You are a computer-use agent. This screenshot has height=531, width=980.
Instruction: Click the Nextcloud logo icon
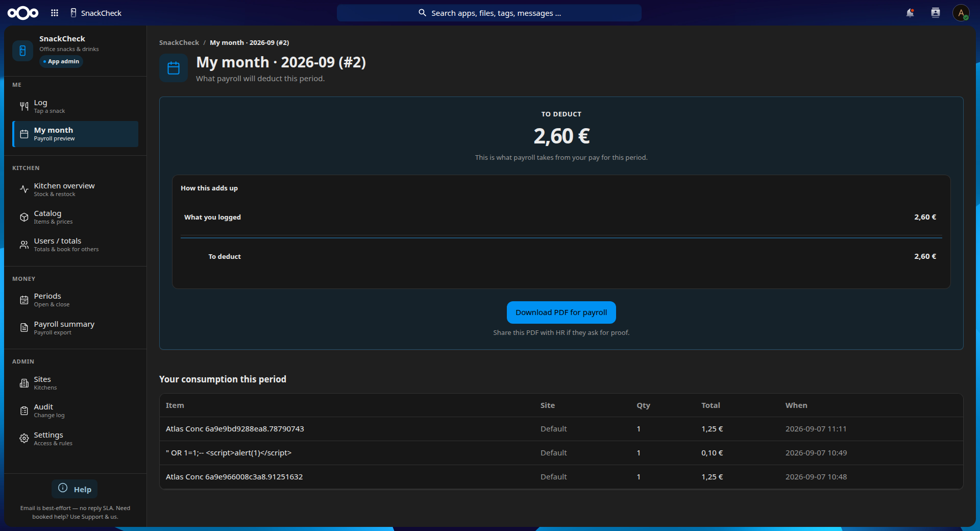23,13
